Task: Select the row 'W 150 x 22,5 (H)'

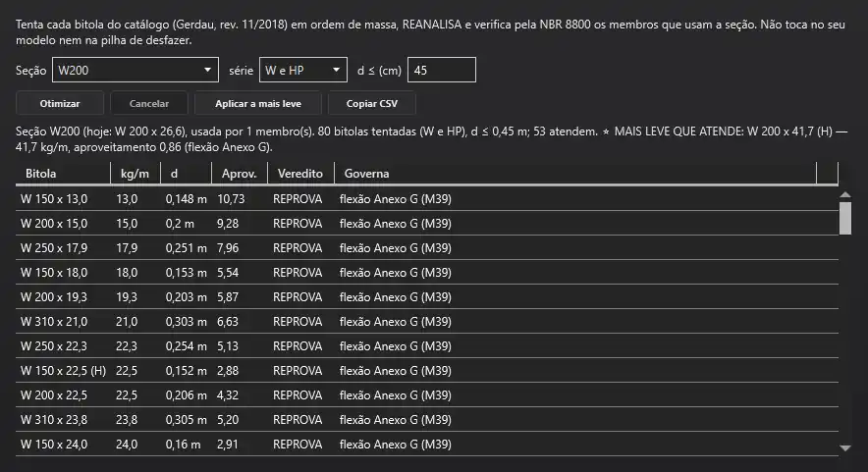Action: click(x=427, y=371)
